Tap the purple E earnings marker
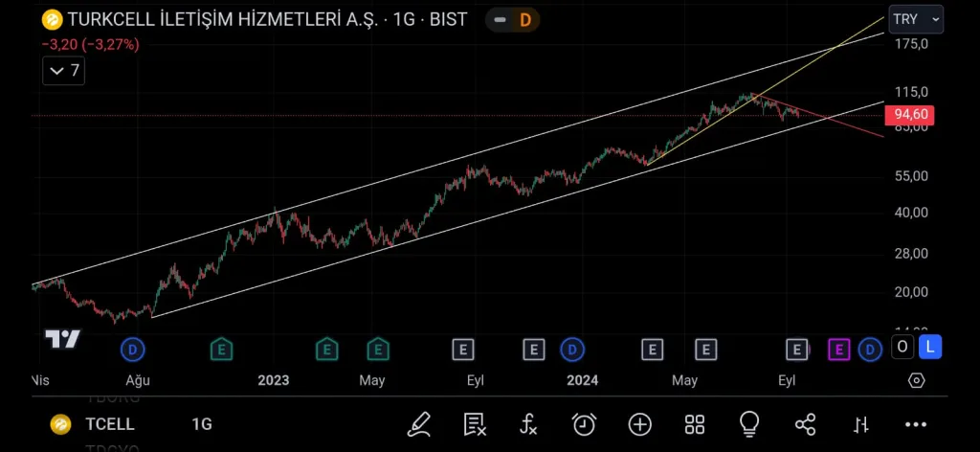 (x=838, y=350)
